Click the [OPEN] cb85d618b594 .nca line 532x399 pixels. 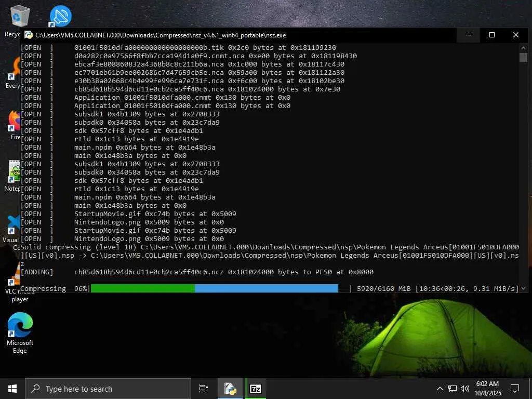180,89
